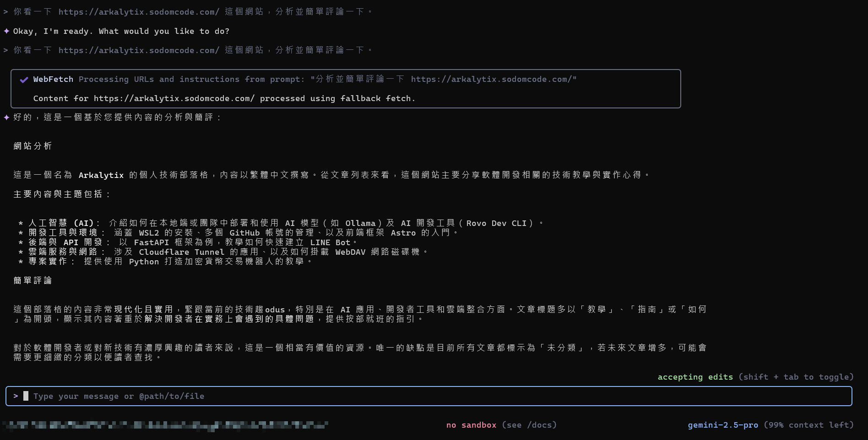Click the '(see /docs)' hint text
The height and width of the screenshot is (440, 868).
(x=529, y=425)
